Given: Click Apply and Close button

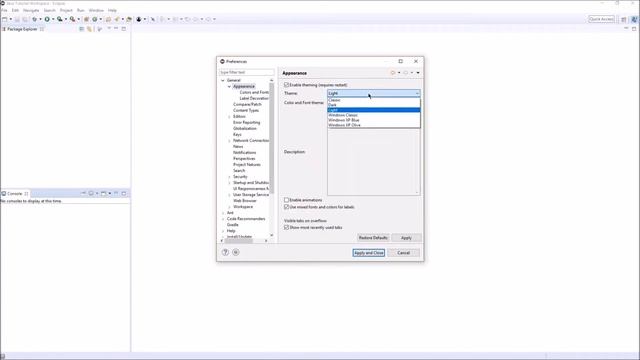Looking at the screenshot, I should (369, 253).
